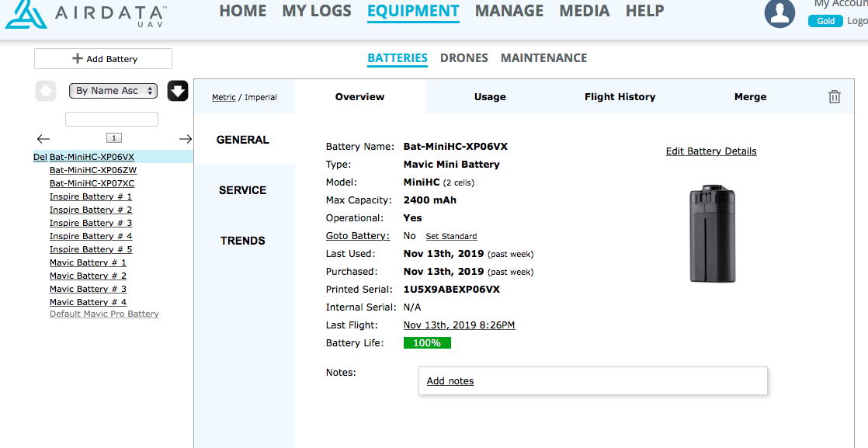The width and height of the screenshot is (868, 448).
Task: Open the Usage tab
Action: (490, 97)
